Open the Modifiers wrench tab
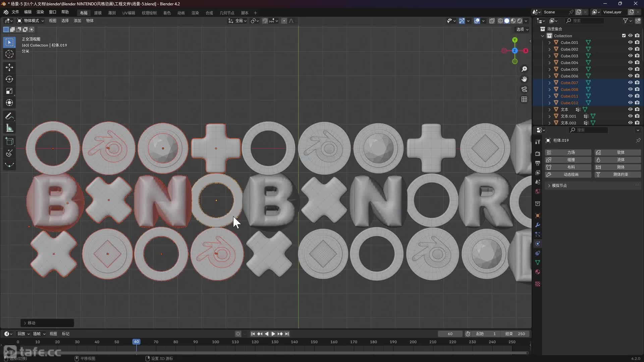The image size is (644, 362). coord(538,225)
